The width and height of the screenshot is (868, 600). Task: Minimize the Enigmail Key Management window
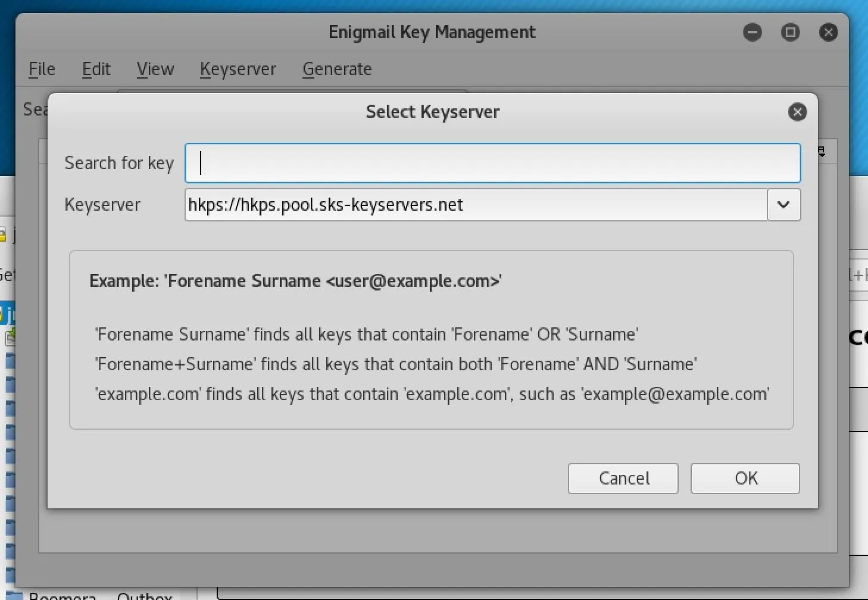(x=753, y=32)
